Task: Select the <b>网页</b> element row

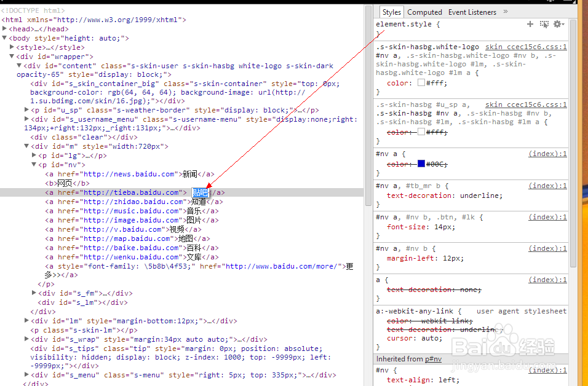Action: pos(68,183)
